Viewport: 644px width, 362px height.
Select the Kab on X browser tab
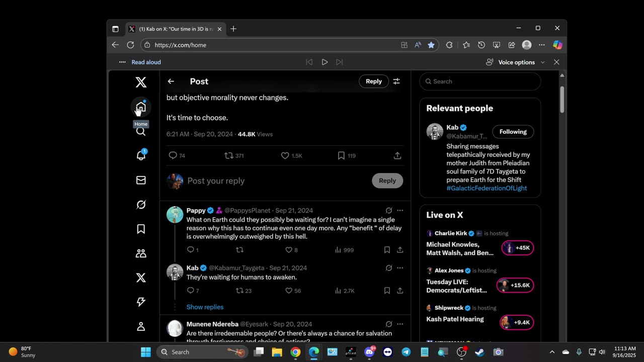tap(174, 29)
